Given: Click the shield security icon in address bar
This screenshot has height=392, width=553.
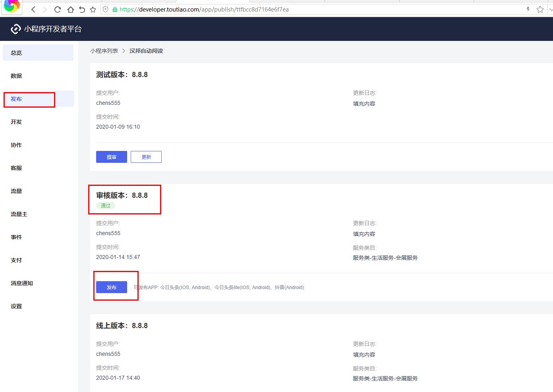Looking at the screenshot, I should pos(106,10).
